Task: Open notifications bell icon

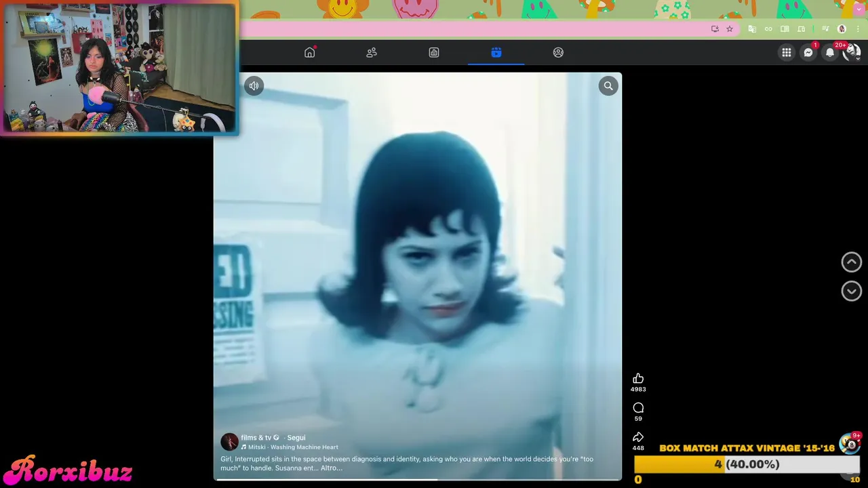Action: pos(830,52)
